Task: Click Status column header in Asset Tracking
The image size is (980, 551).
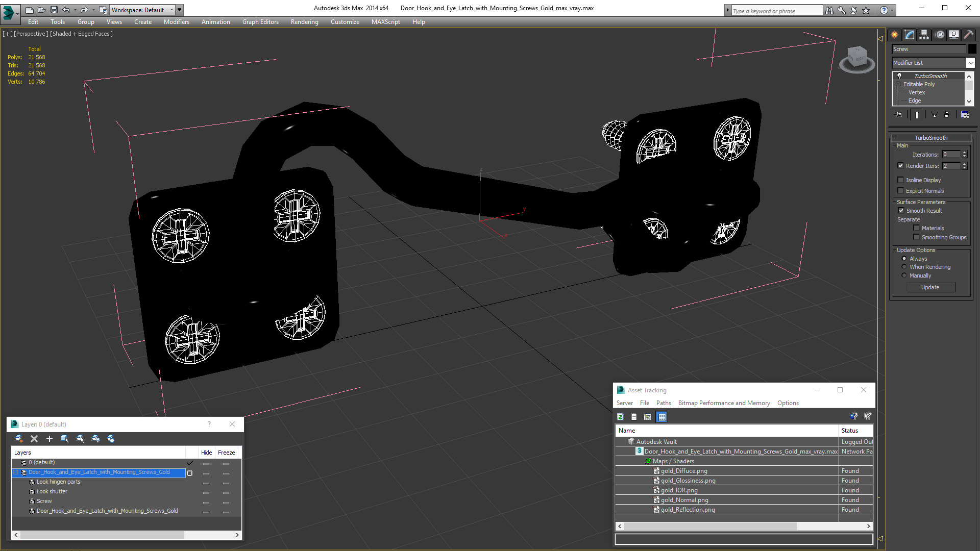Action: click(x=855, y=431)
